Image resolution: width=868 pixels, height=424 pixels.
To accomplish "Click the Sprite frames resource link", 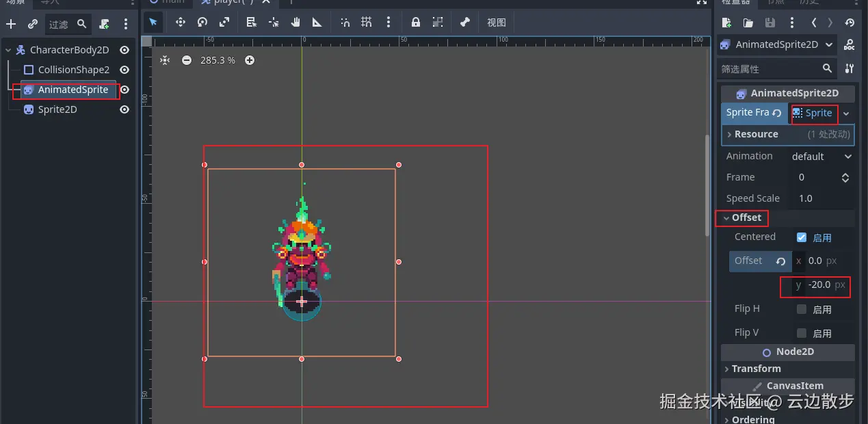I will click(813, 113).
